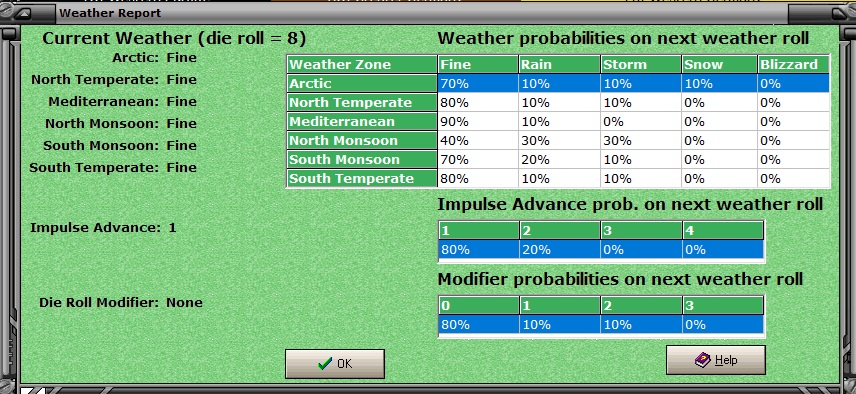Click Impulse Advance column 3 header

[x=641, y=230]
